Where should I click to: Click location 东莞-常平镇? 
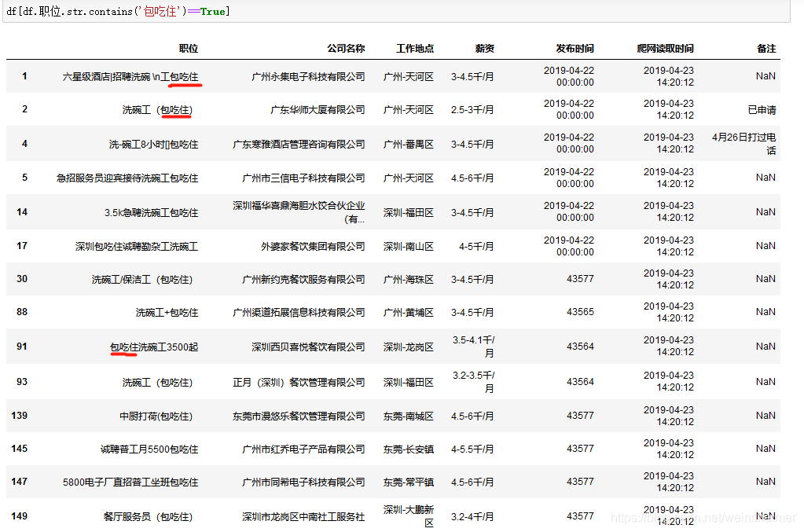408,482
